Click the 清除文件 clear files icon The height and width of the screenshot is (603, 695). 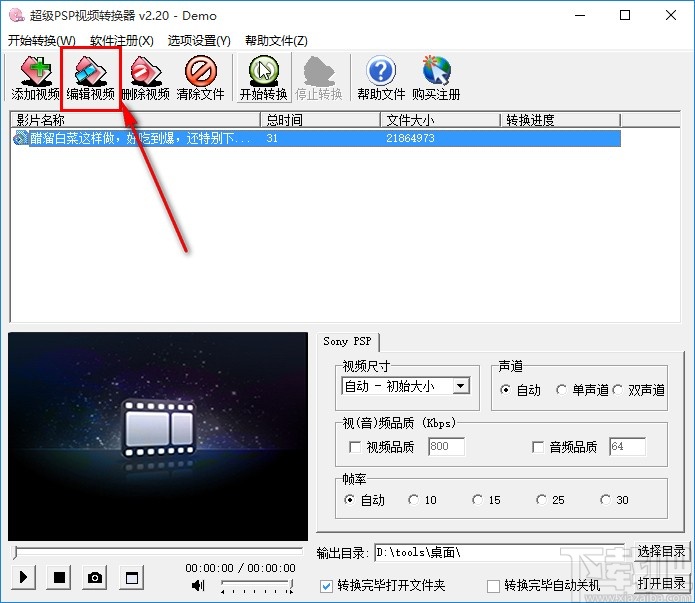point(200,78)
